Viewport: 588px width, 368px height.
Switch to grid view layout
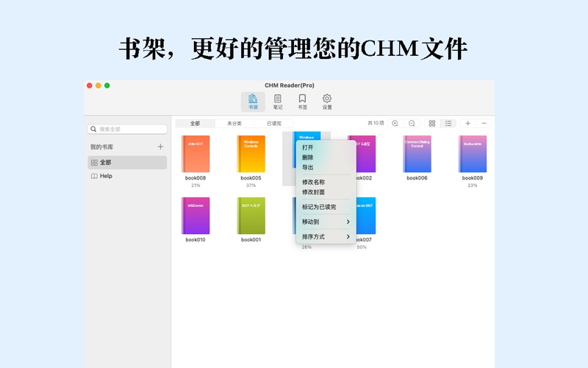(x=432, y=124)
